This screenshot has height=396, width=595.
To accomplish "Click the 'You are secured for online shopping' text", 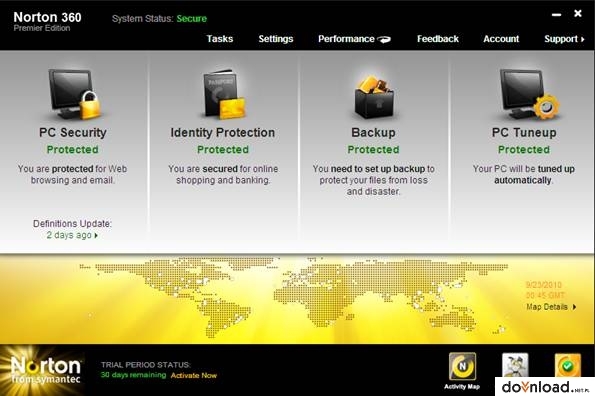I will pyautogui.click(x=223, y=174).
